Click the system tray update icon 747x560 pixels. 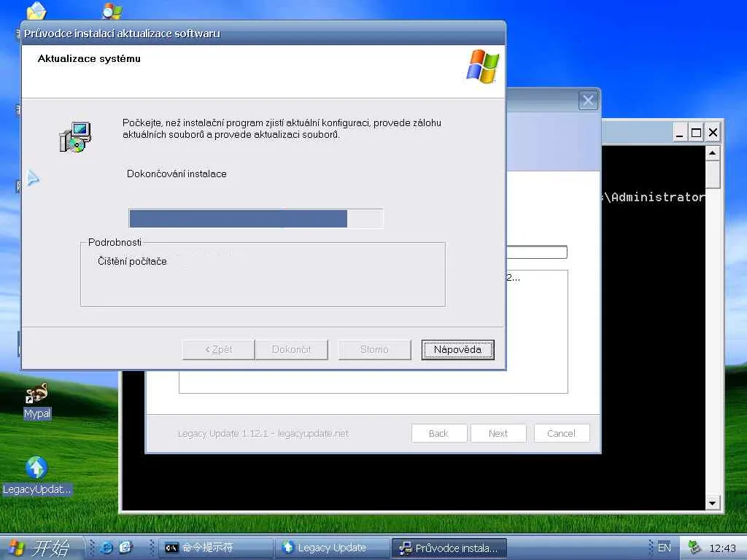click(694, 548)
